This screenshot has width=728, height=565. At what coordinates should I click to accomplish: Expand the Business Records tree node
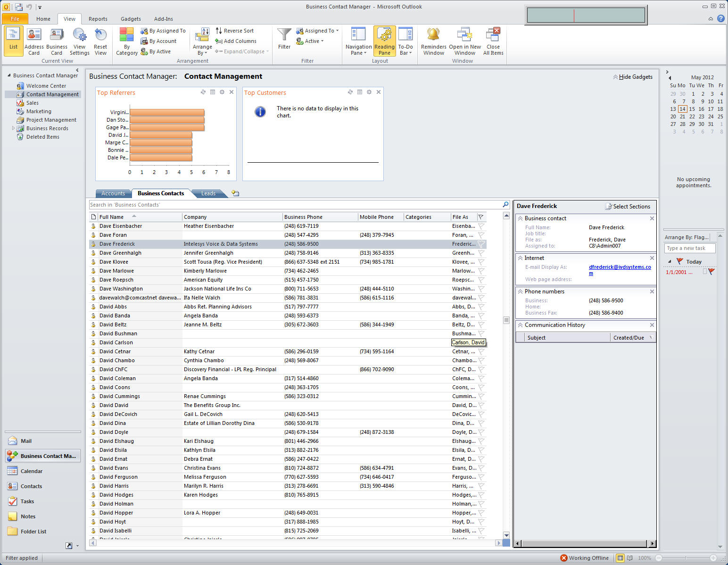[x=13, y=128]
